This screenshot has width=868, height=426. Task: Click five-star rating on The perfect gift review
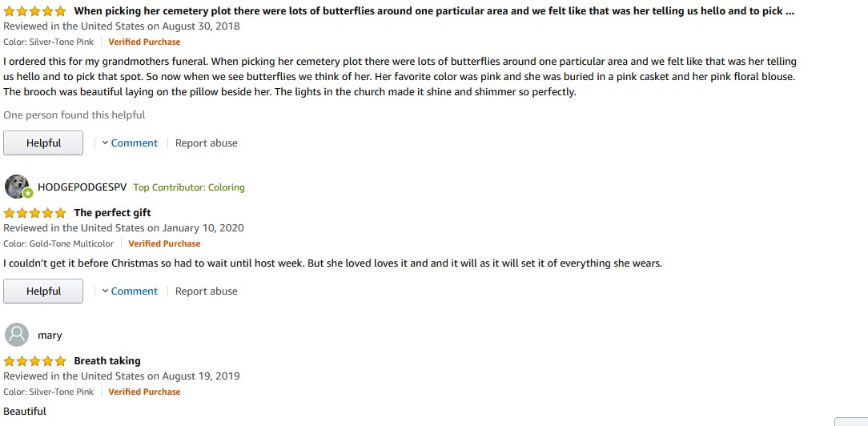(35, 213)
